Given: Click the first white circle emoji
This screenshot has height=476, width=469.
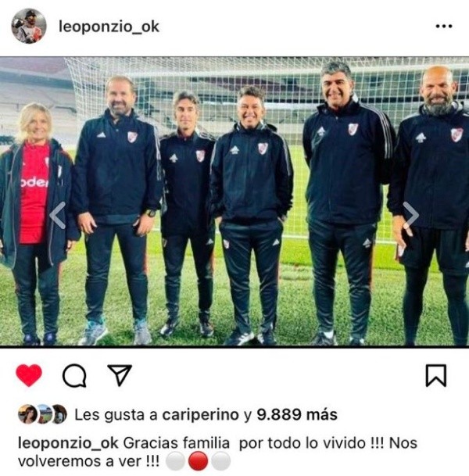Looking at the screenshot, I should 175,461.
